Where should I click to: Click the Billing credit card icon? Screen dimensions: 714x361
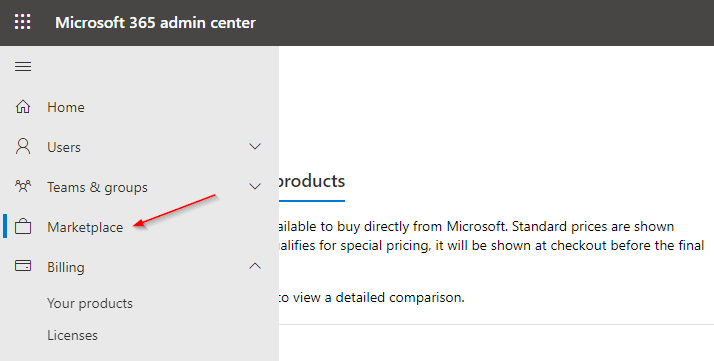(x=23, y=266)
